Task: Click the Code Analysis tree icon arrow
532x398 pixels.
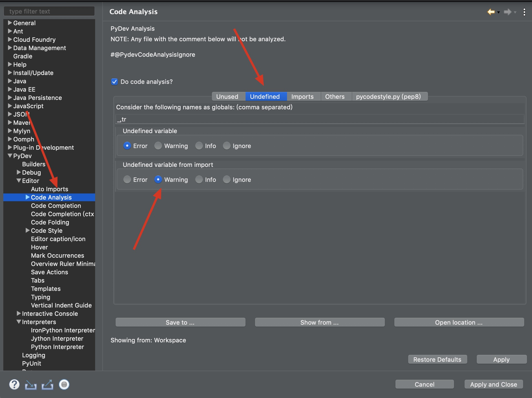Action: tap(27, 197)
